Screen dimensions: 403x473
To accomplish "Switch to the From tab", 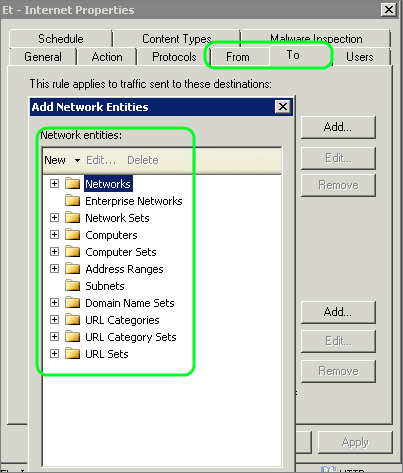I will pyautogui.click(x=238, y=57).
